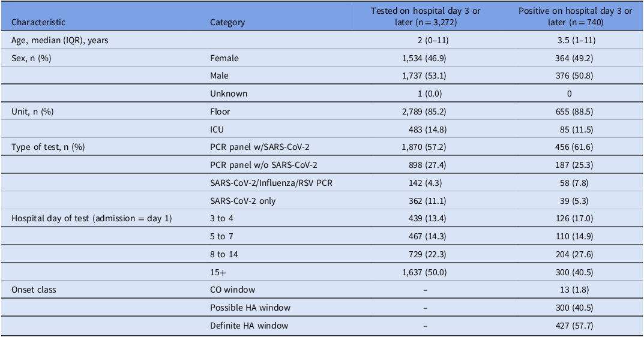Select SARS-CoV-2/Influenza/RSV PCR cell

tap(271, 183)
